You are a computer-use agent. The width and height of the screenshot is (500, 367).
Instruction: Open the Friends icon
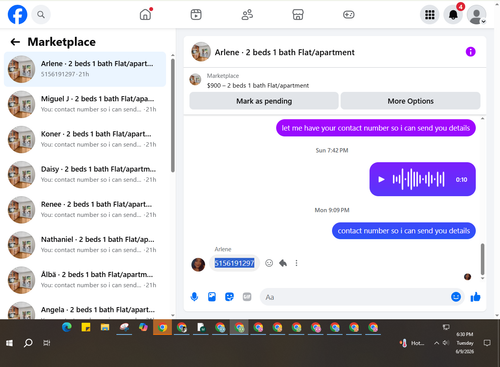[247, 14]
